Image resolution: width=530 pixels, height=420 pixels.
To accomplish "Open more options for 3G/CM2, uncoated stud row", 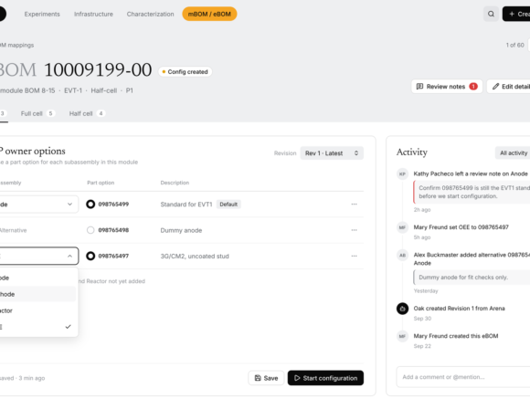I will [354, 256].
